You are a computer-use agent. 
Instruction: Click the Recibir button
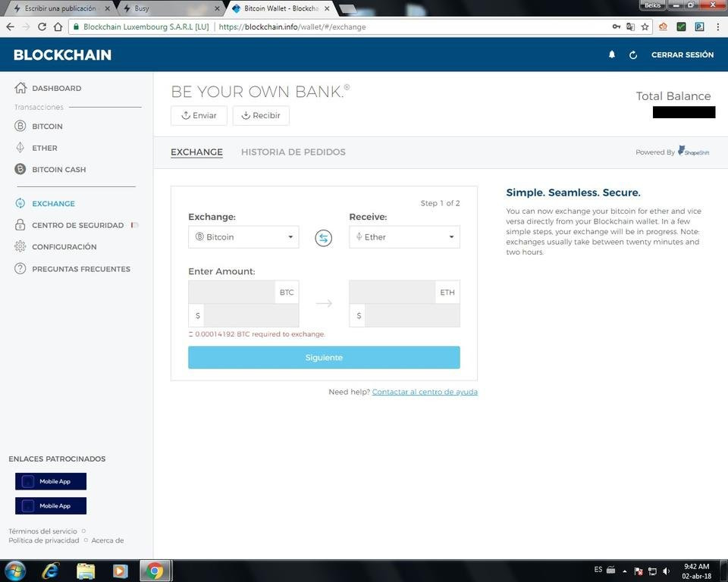261,115
